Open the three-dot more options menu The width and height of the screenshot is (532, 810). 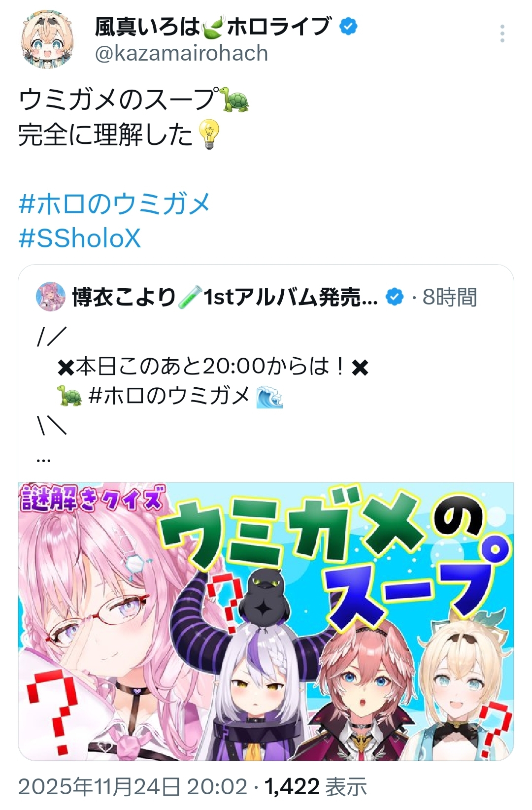click(x=502, y=34)
